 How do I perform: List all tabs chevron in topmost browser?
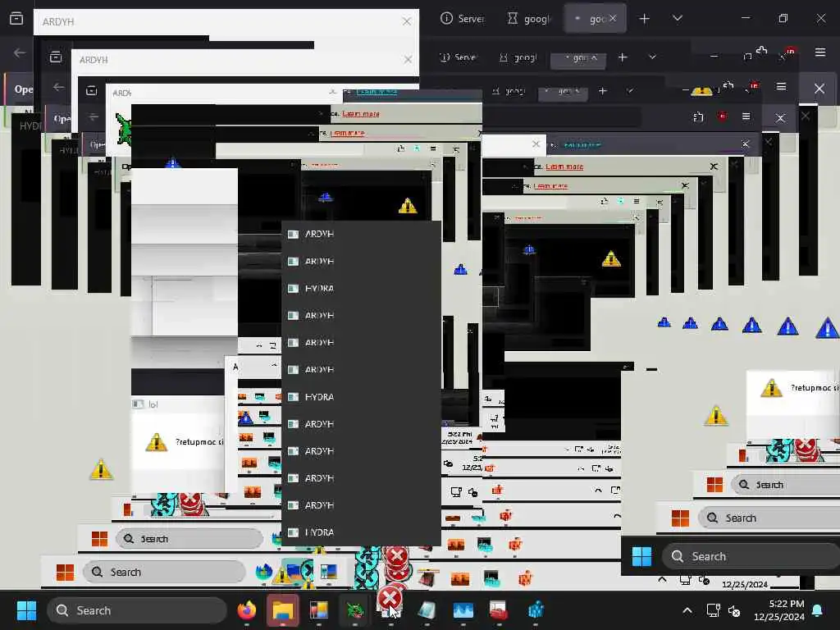[x=677, y=18]
